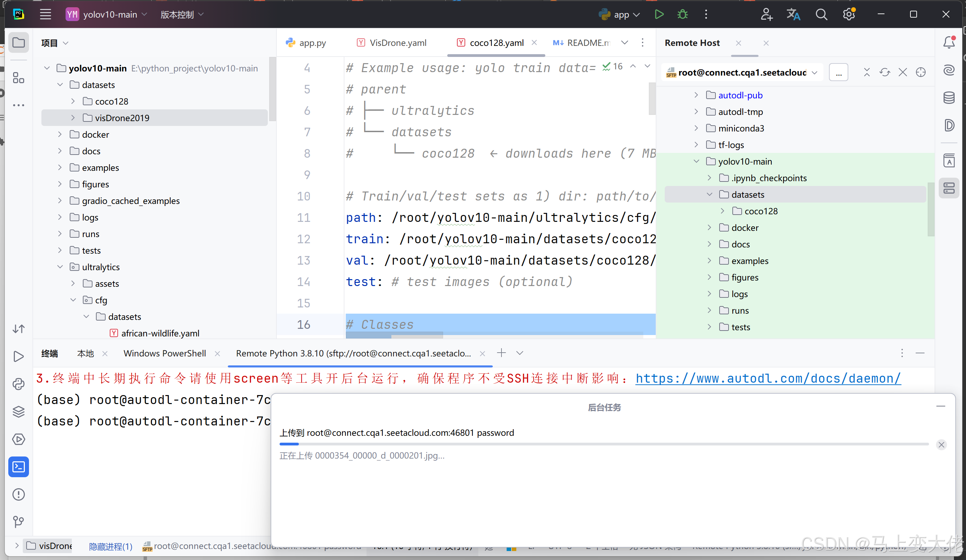Open Search Everywhere magnifier
Viewport: 966px width, 560px height.
point(821,14)
